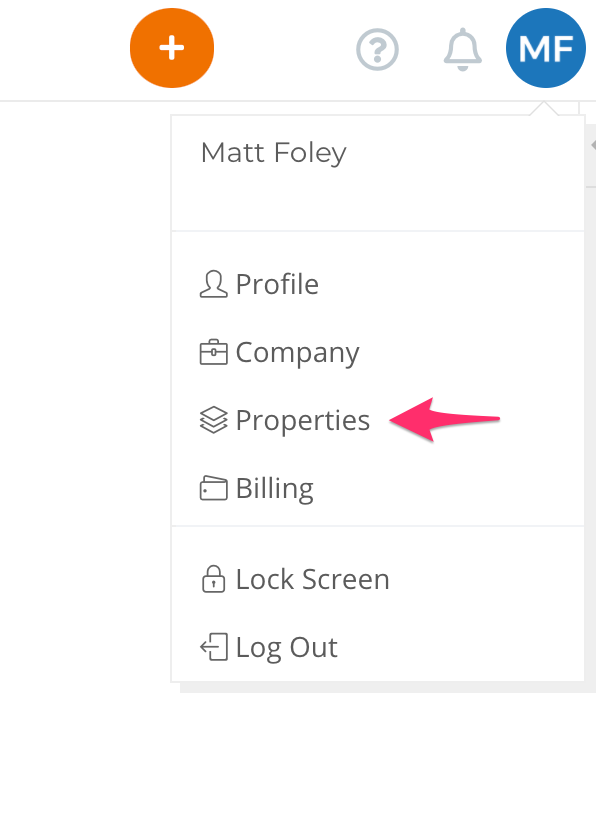Click the small gray arrow at right edge
The image size is (596, 826).
[593, 144]
